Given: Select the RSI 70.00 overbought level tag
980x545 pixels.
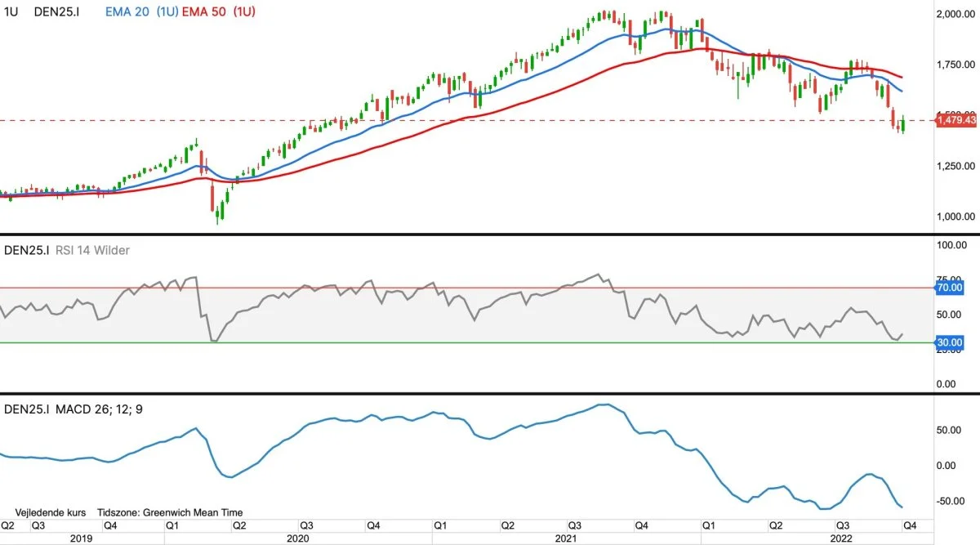Looking at the screenshot, I should pyautogui.click(x=951, y=288).
